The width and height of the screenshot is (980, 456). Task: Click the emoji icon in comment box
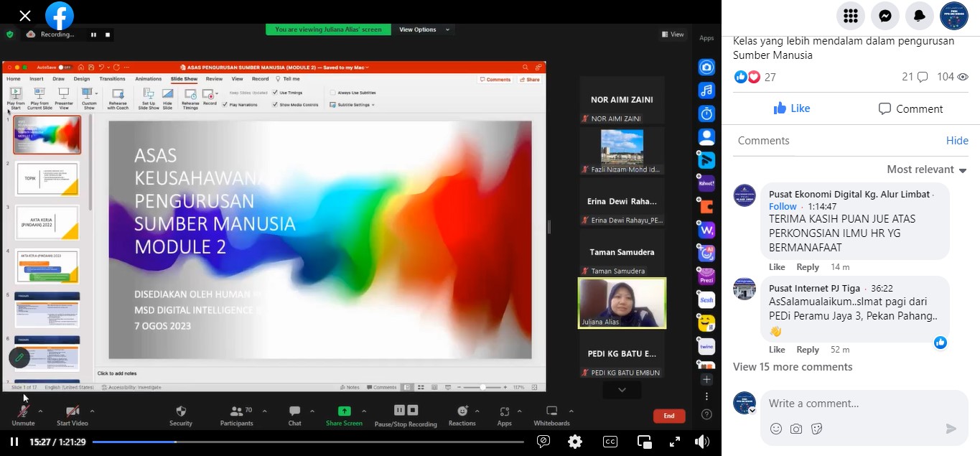pos(776,429)
